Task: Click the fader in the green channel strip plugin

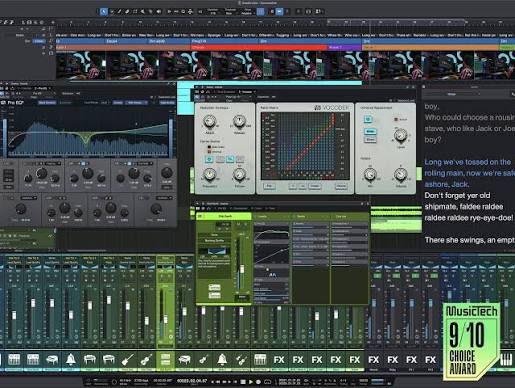Action: click(x=242, y=268)
